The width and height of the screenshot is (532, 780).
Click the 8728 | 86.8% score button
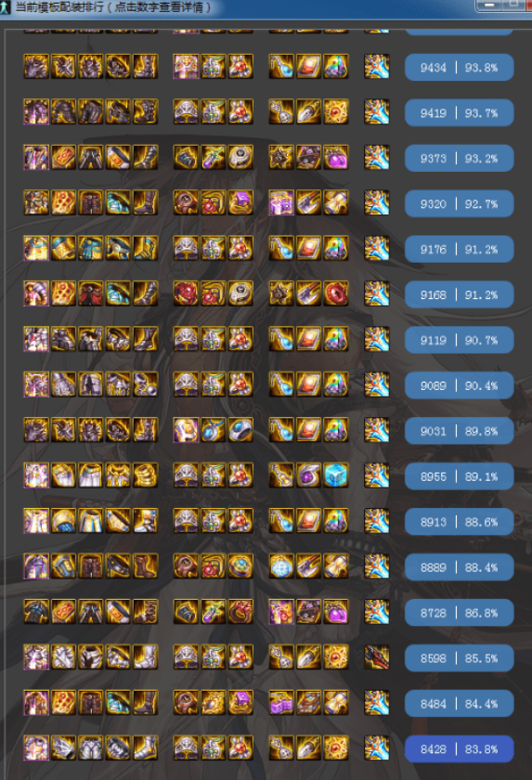pos(459,613)
